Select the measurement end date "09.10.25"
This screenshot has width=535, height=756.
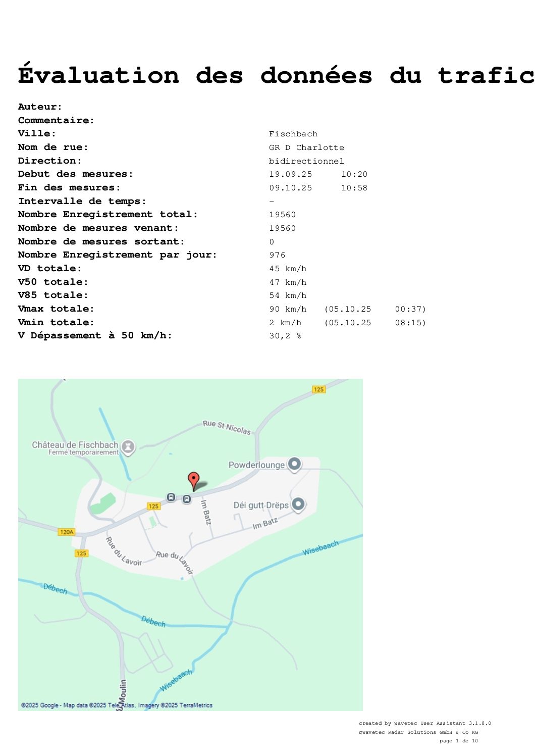click(x=291, y=188)
